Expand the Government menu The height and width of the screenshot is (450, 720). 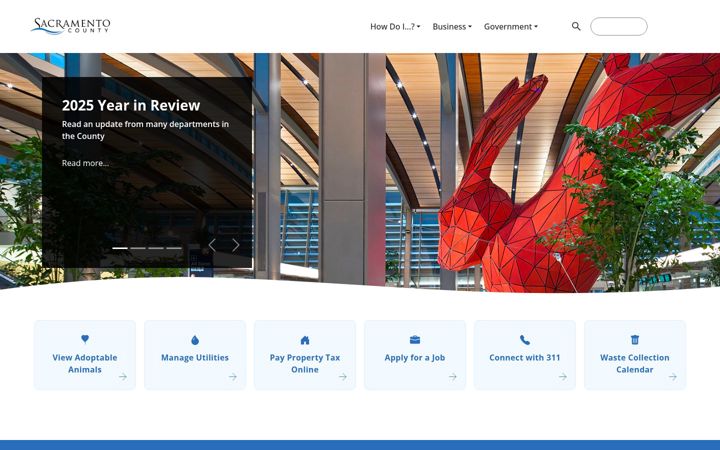(511, 27)
